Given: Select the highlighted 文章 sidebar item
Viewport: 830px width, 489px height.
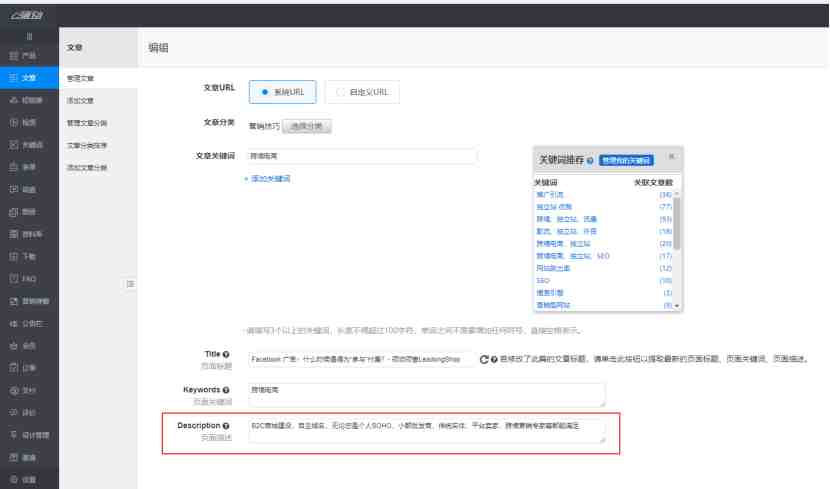Looking at the screenshot, I should coord(29,78).
